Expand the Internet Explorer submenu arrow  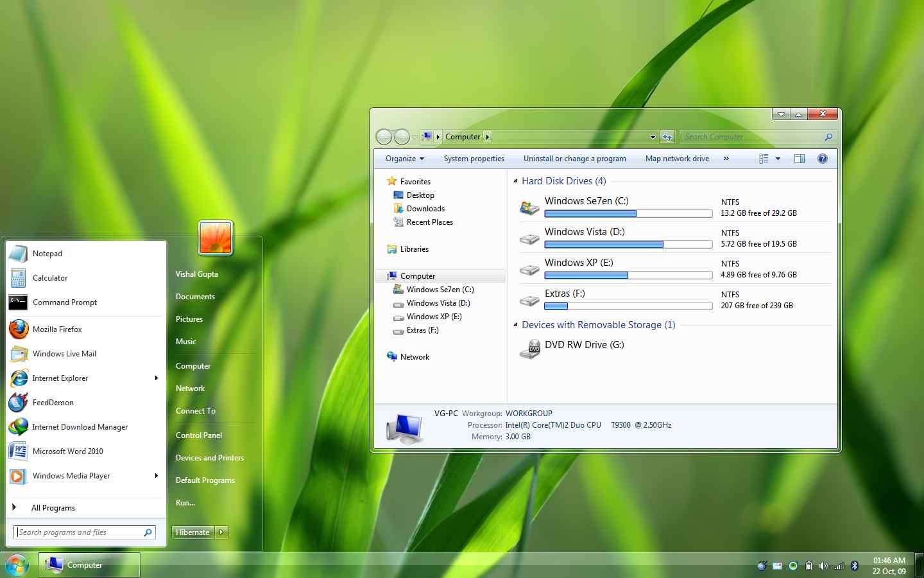156,378
